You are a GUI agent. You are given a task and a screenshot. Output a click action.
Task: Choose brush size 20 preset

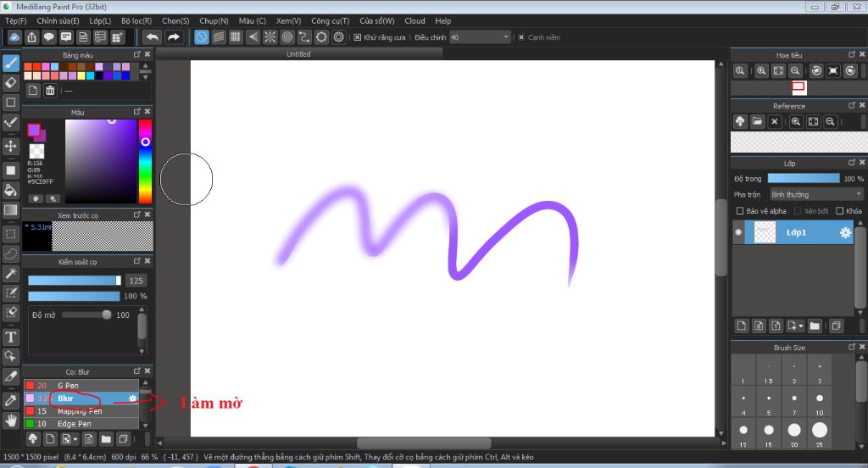[793, 433]
